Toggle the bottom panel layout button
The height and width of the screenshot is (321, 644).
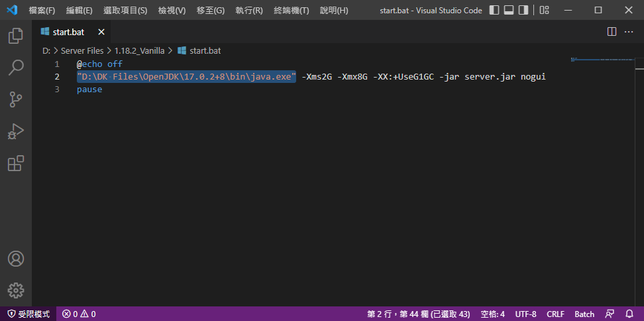(x=509, y=10)
